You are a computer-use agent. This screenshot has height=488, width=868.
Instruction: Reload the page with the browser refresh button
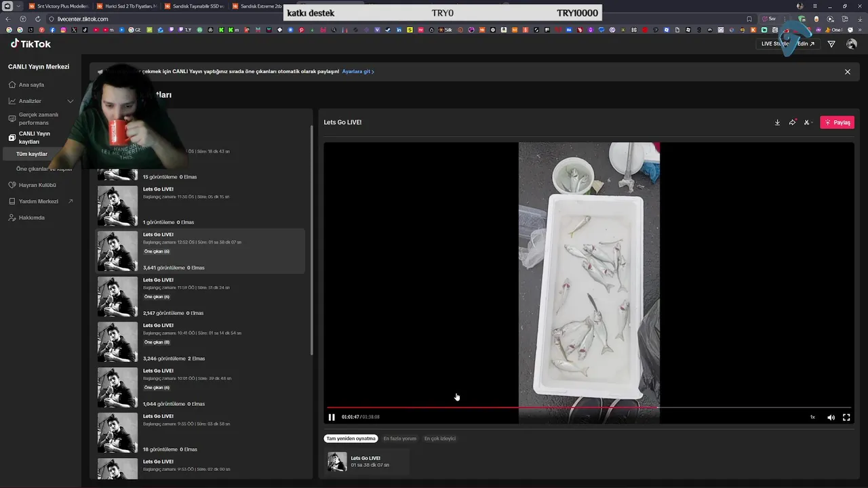[x=37, y=19]
